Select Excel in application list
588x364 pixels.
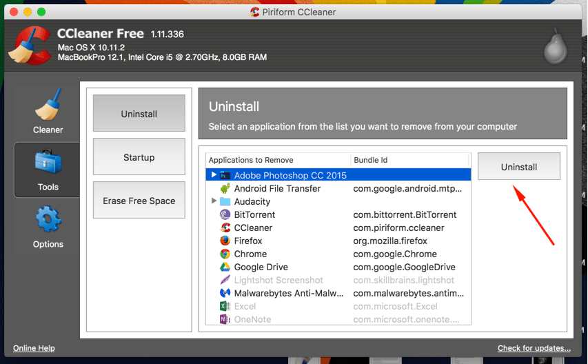(245, 307)
